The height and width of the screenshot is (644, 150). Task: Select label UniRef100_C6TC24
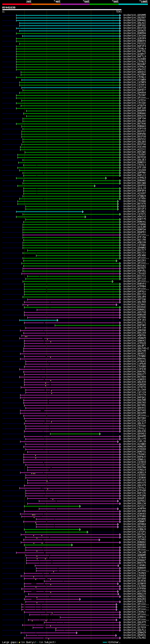pos(135,88)
